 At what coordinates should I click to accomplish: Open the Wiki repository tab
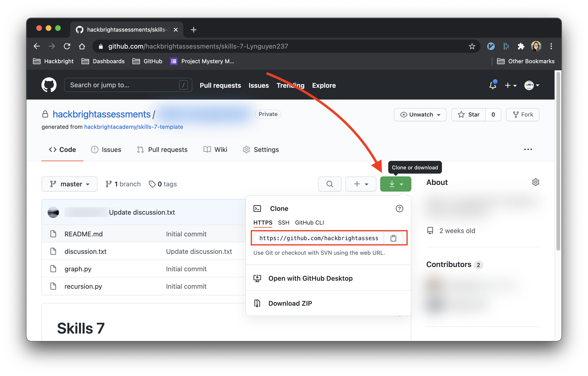(215, 149)
